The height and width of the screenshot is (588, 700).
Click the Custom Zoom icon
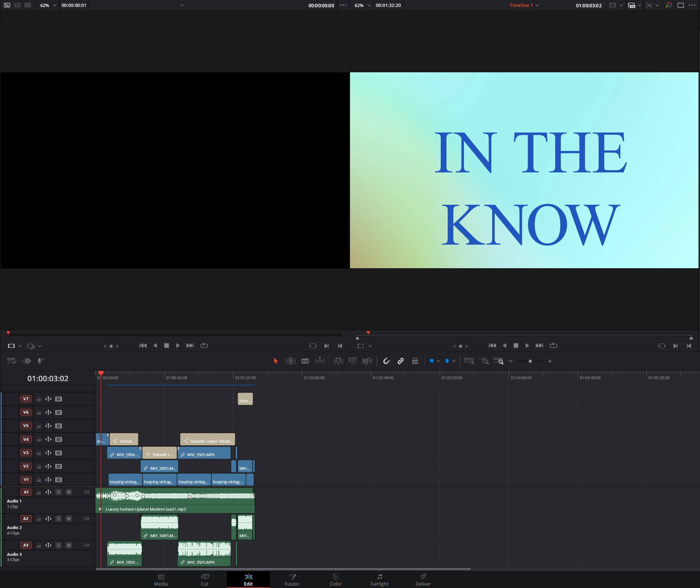tap(498, 361)
